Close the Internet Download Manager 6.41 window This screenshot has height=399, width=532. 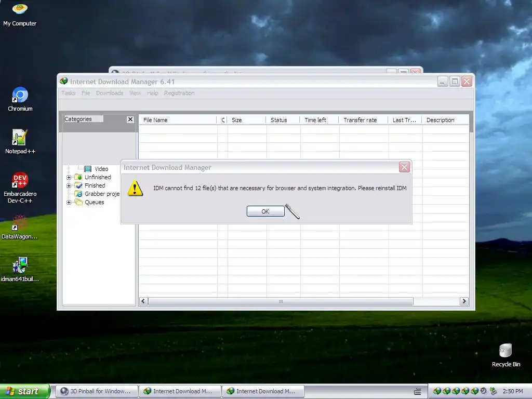[467, 82]
